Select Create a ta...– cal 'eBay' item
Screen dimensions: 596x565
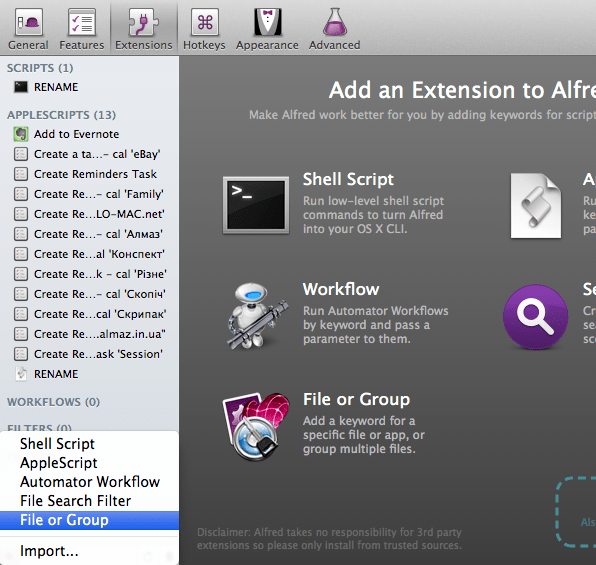point(97,154)
